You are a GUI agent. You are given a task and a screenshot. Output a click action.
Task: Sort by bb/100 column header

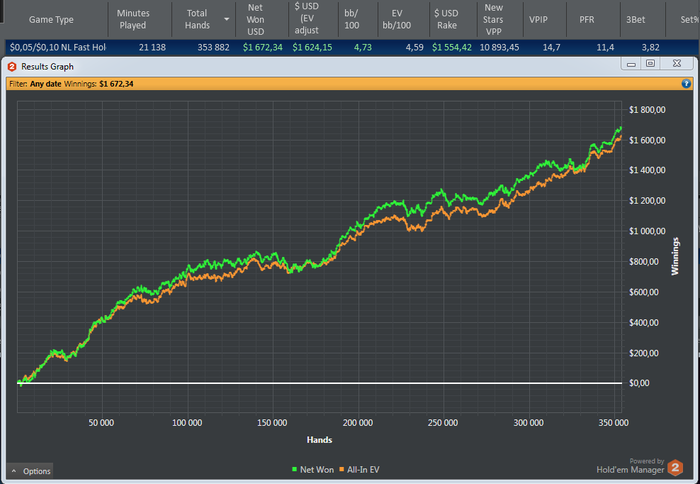351,19
